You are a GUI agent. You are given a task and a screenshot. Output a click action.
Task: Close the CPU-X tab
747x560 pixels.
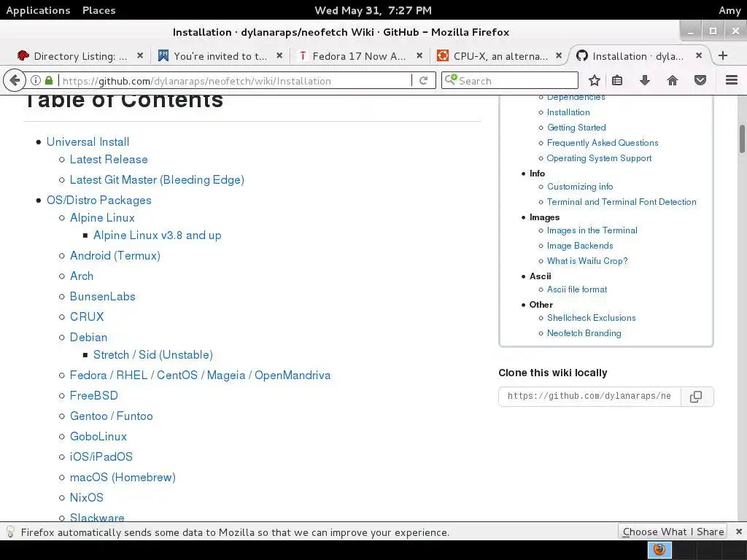point(559,55)
